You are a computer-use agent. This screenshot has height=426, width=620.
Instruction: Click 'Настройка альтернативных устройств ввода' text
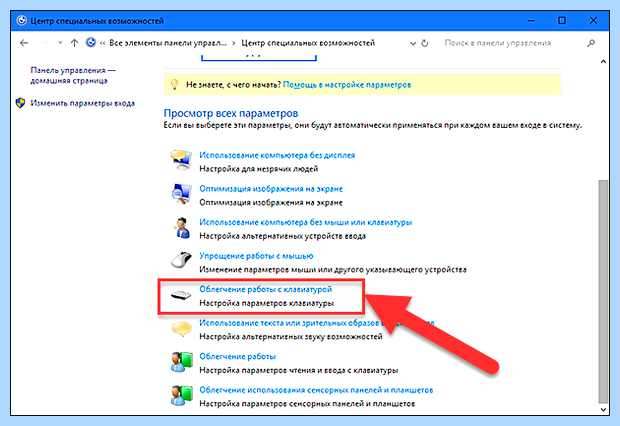(x=282, y=236)
